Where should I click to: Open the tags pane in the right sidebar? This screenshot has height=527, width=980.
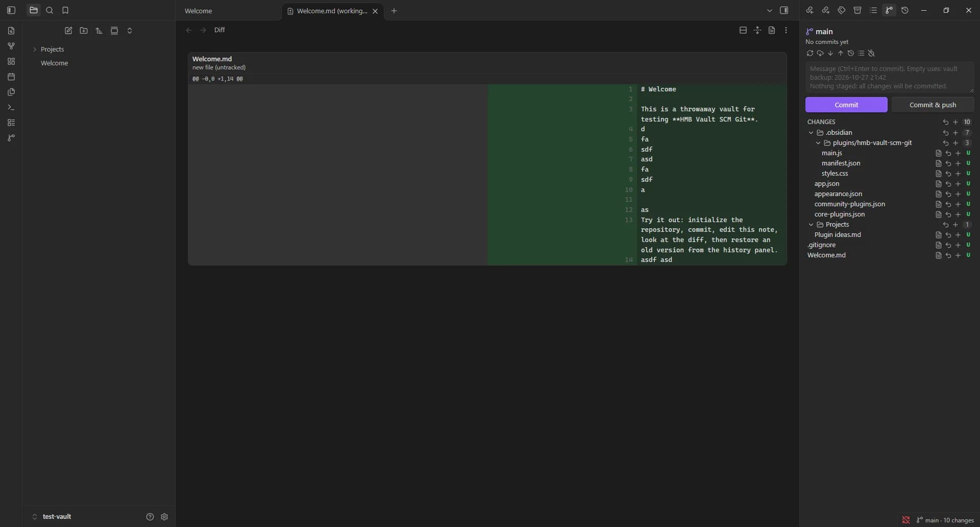pos(842,10)
